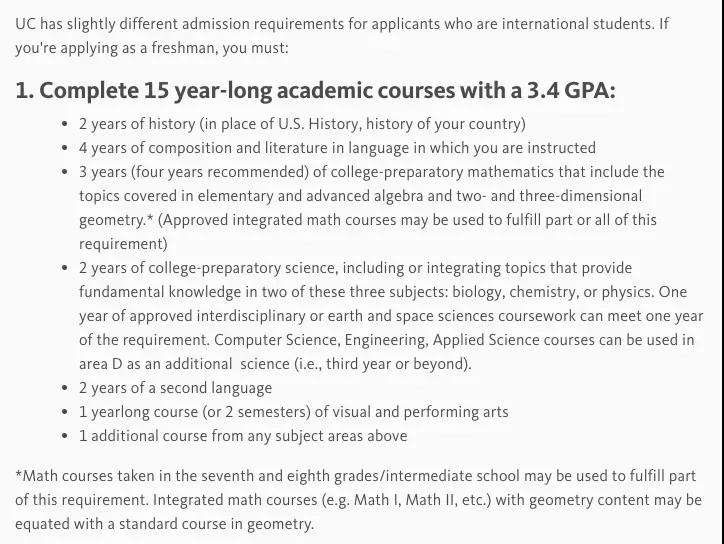Click the '4 years of composition and literature' bullet
The height and width of the screenshot is (544, 724).
point(337,148)
